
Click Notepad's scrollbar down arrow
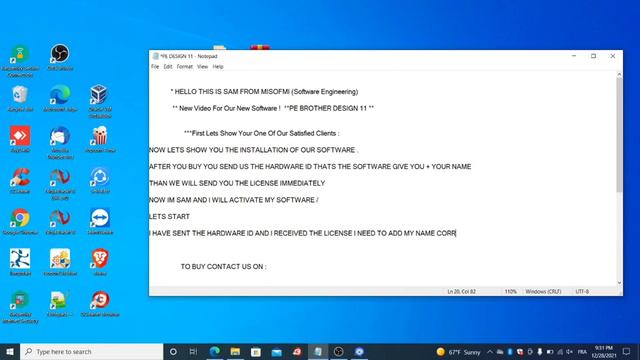[x=619, y=282]
